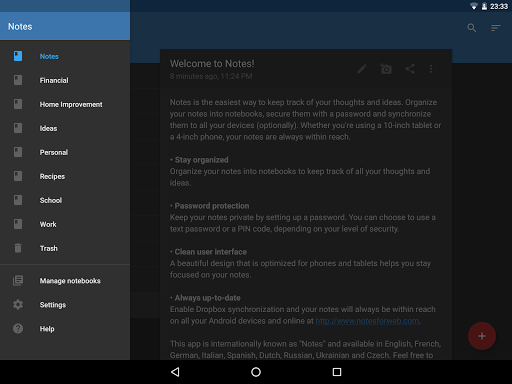Click the Manage notebooks icon
Viewport: 512px width, 384px height.
[18, 281]
